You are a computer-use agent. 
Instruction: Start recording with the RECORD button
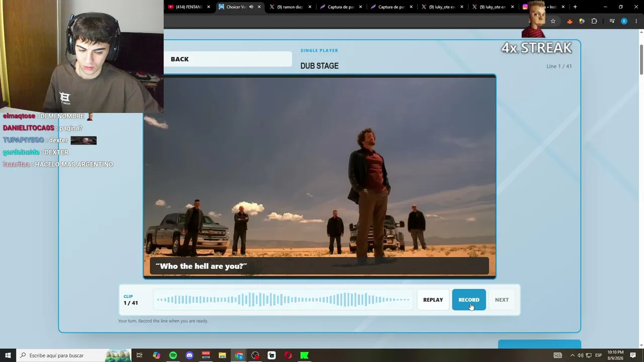pyautogui.click(x=469, y=300)
